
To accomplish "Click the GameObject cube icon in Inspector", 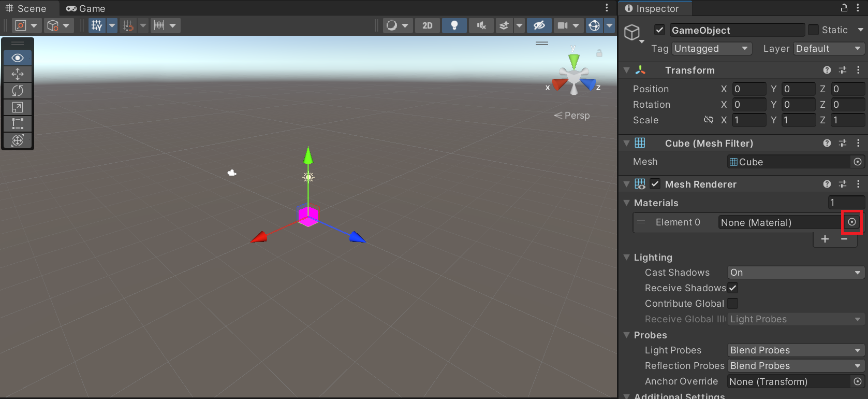I will (x=632, y=33).
